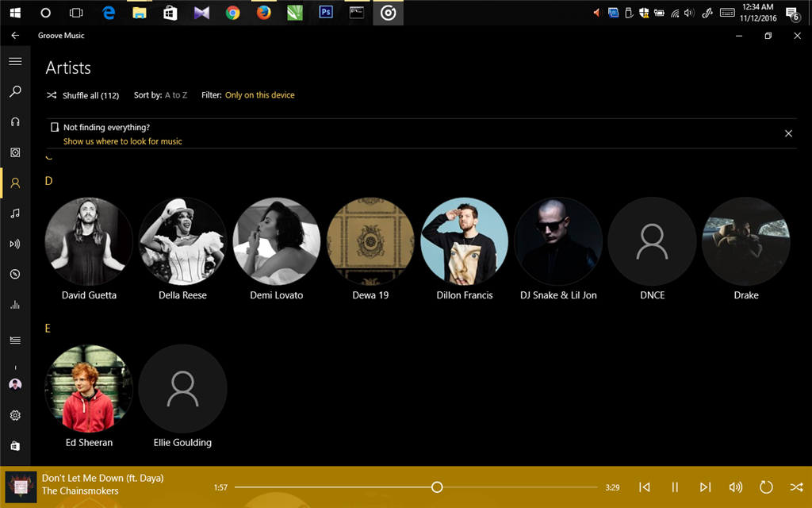The height and width of the screenshot is (508, 812).
Task: Launch Firefox from taskbar
Action: coord(263,13)
